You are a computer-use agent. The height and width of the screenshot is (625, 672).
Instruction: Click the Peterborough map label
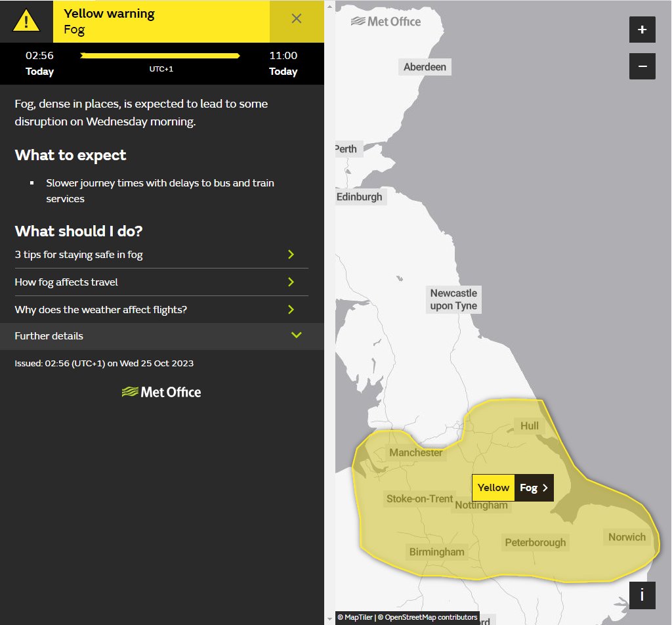point(535,542)
